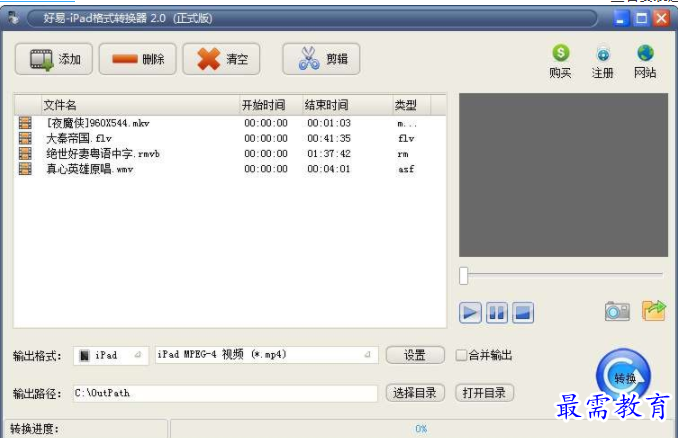678x438 pixels.
Task: Select the file 大秦帝国.flv
Action: tap(79, 138)
